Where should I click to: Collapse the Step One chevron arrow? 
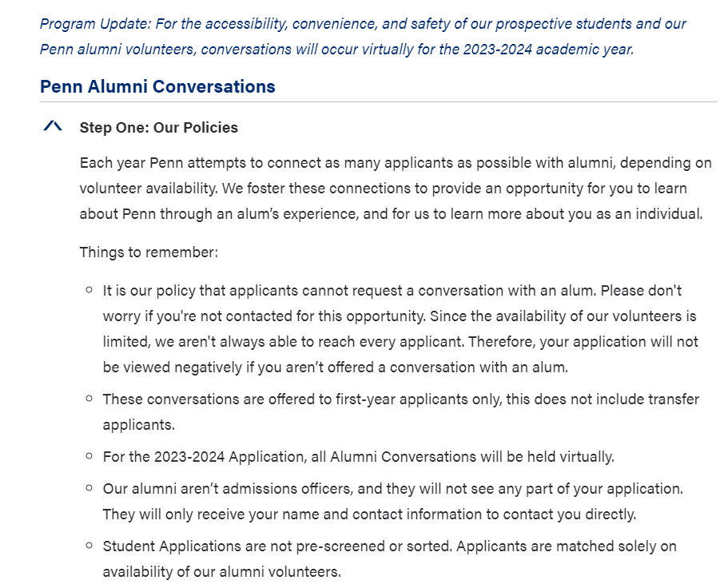click(x=53, y=127)
